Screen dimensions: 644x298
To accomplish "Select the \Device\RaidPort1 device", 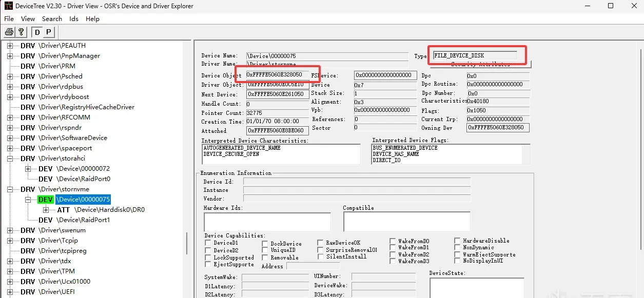I will coord(83,220).
